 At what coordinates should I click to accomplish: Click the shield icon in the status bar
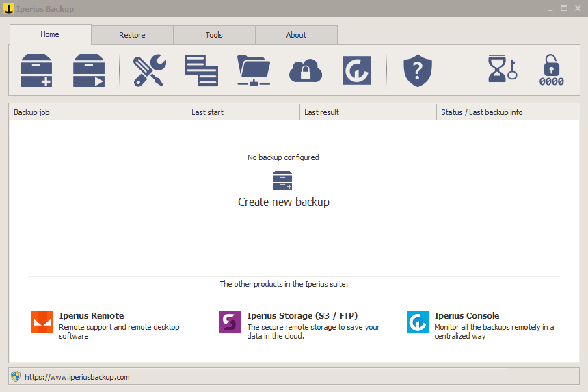[16, 376]
